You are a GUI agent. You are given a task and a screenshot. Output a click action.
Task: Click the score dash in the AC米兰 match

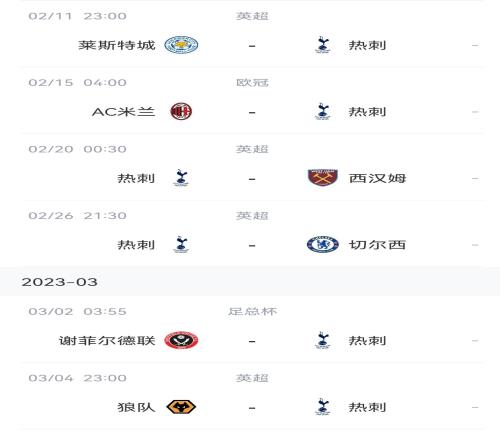pos(252,112)
